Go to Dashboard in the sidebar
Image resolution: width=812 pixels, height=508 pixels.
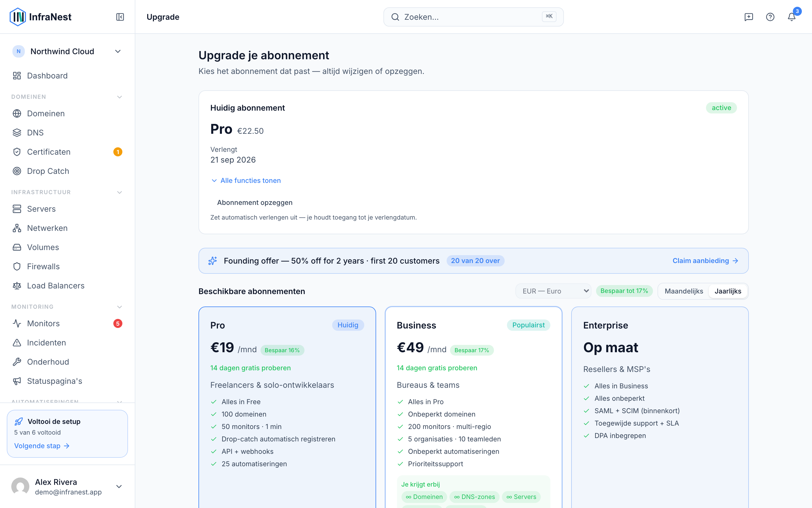(x=67, y=76)
